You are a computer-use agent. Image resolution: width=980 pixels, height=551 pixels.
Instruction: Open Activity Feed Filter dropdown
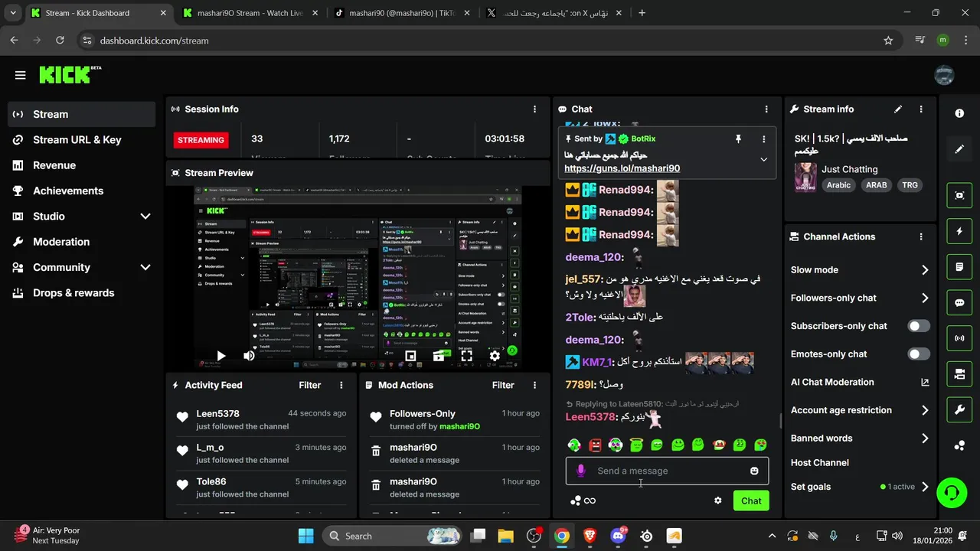310,385
